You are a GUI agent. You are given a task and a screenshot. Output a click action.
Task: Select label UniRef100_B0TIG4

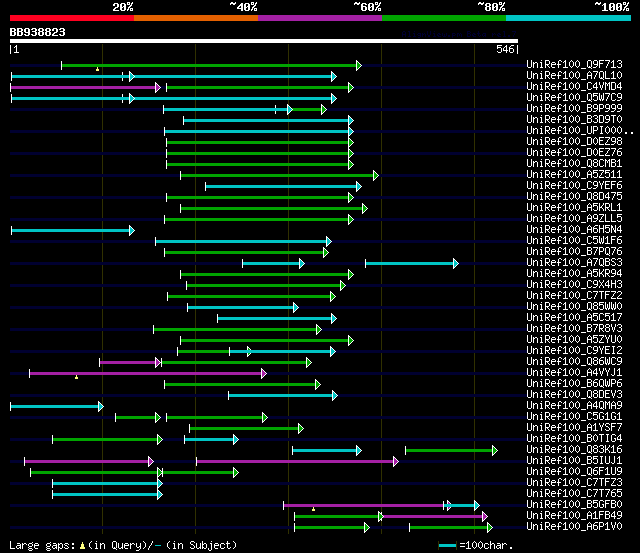pos(574,439)
